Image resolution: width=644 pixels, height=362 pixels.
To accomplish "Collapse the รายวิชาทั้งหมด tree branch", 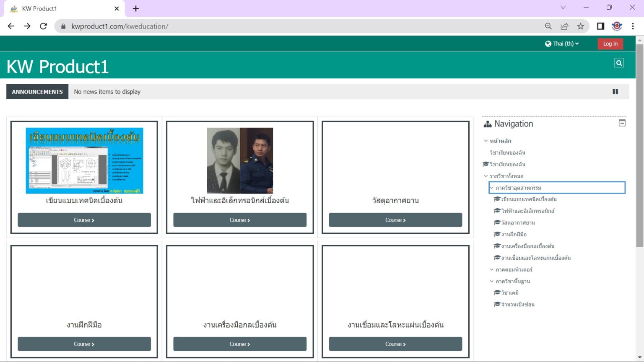I will (x=486, y=176).
